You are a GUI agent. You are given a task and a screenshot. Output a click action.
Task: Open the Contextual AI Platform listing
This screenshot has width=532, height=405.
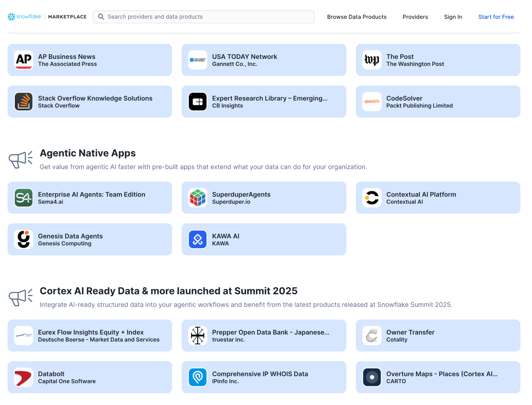pyautogui.click(x=438, y=198)
